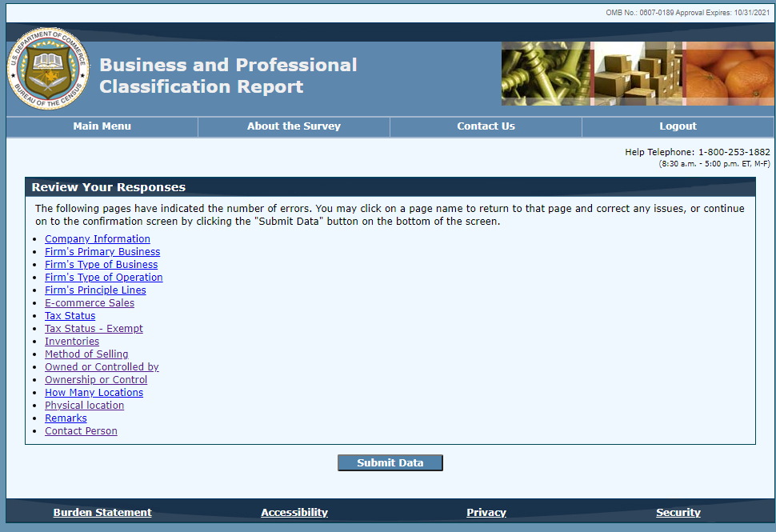This screenshot has height=532, width=776.
Task: Select the Tax Status - Exempt link
Action: pos(94,329)
